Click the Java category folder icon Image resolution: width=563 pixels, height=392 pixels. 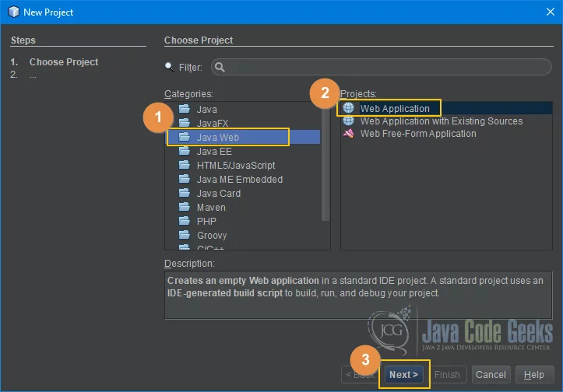pos(185,109)
